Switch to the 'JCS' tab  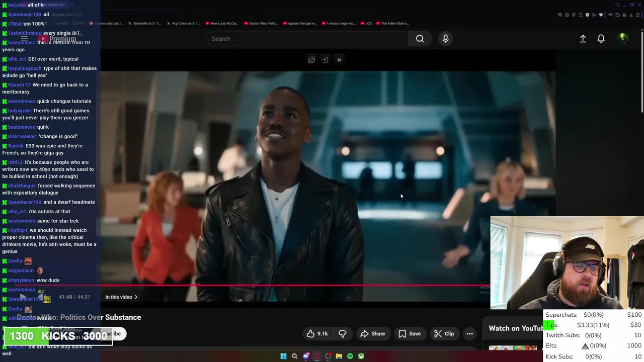click(366, 23)
